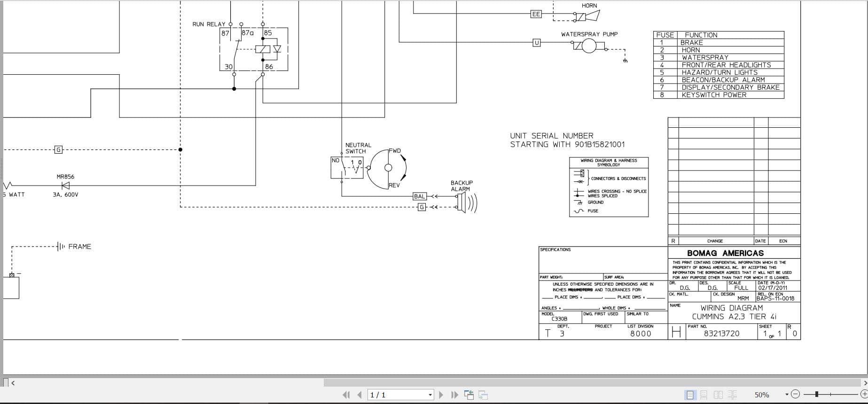The image size is (868, 404).
Task: Click part number 83213720
Action: pyautogui.click(x=721, y=334)
